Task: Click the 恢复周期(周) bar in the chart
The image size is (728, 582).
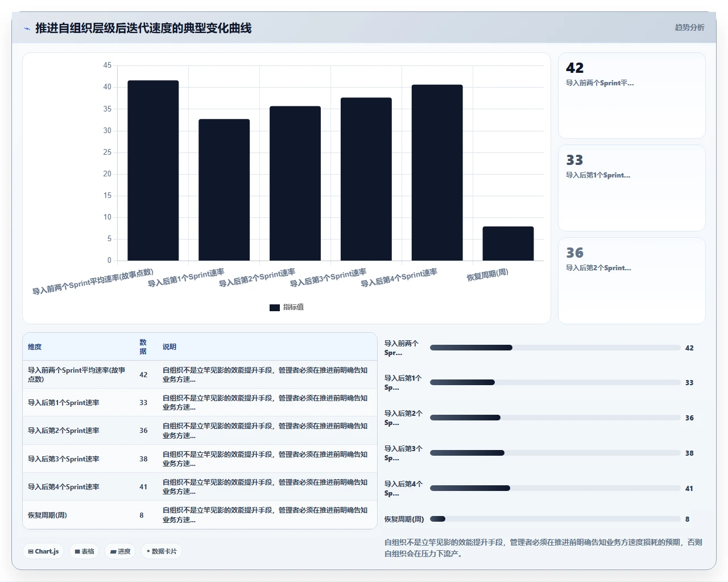Action: (508, 243)
